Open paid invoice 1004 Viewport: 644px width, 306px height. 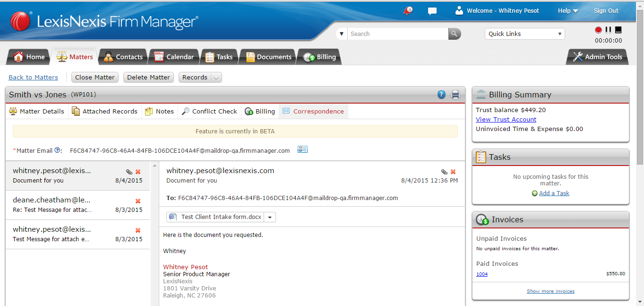coord(482,274)
